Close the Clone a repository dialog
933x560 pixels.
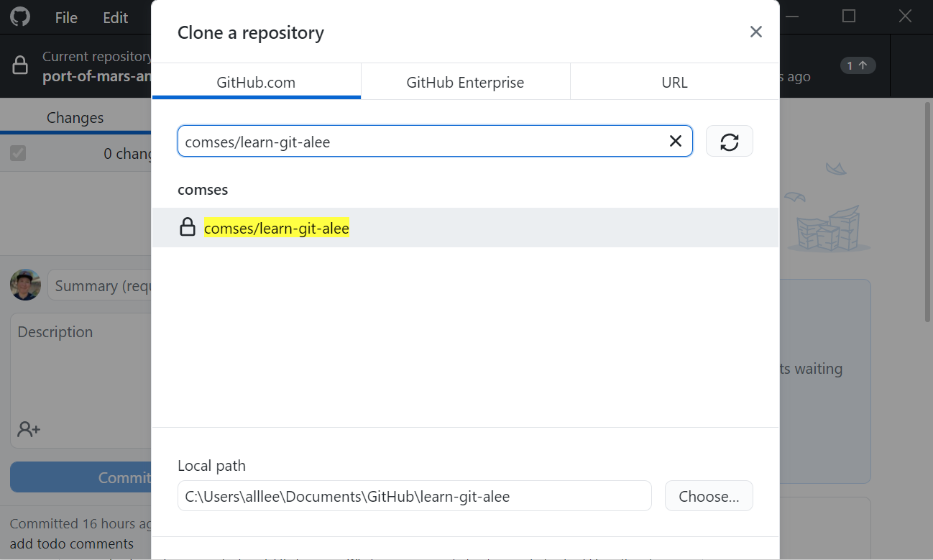tap(755, 32)
